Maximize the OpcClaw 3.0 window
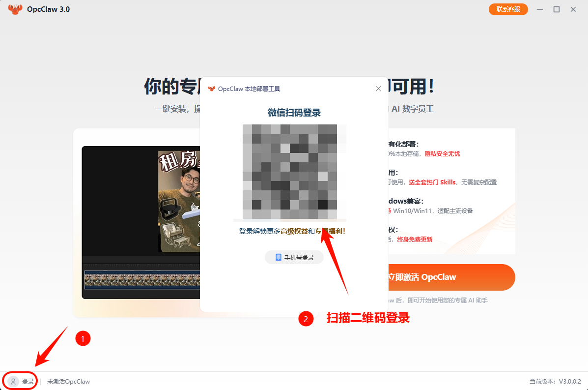This screenshot has height=390, width=588. tap(557, 9)
